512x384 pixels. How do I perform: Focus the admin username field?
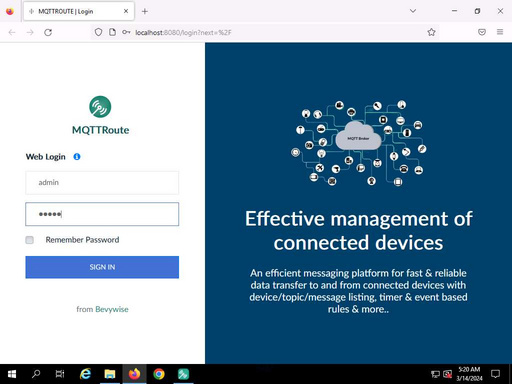pyautogui.click(x=102, y=182)
